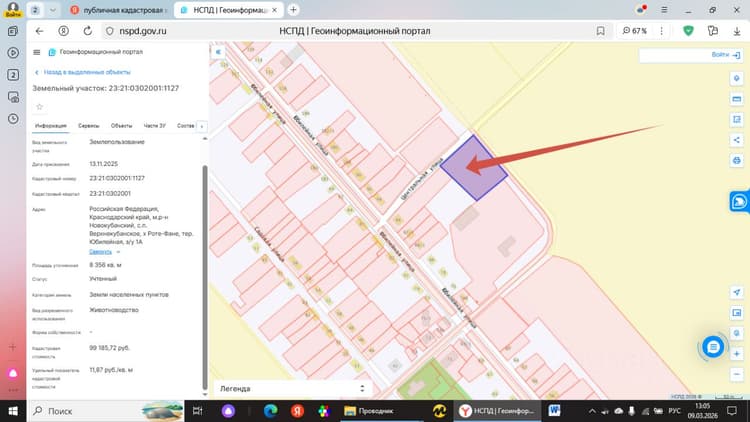Open the round blue chat button
The width and height of the screenshot is (750, 422).
click(713, 347)
